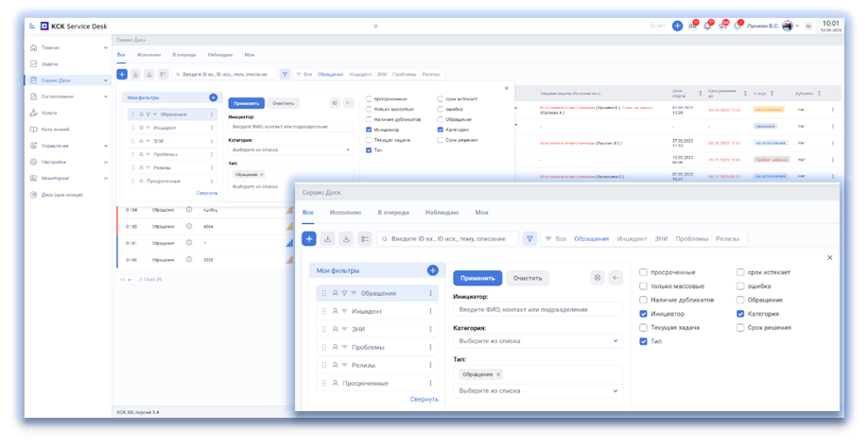Click Свернуть link in the enlarged inset
868x448 pixels.
pyautogui.click(x=424, y=399)
